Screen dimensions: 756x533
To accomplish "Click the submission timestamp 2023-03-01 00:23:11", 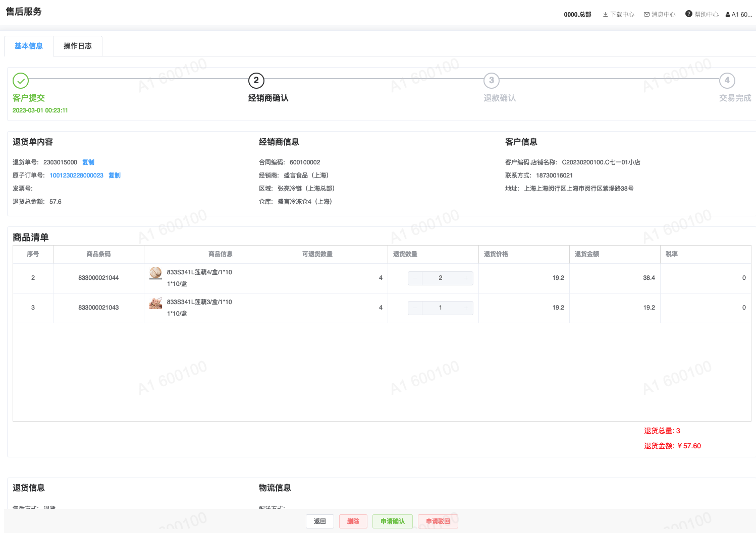I will tap(40, 110).
